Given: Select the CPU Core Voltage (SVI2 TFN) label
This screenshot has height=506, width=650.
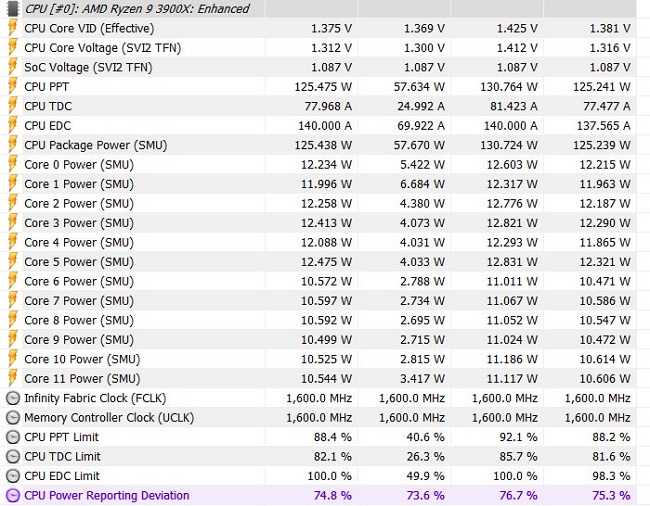Looking at the screenshot, I should coord(103,48).
